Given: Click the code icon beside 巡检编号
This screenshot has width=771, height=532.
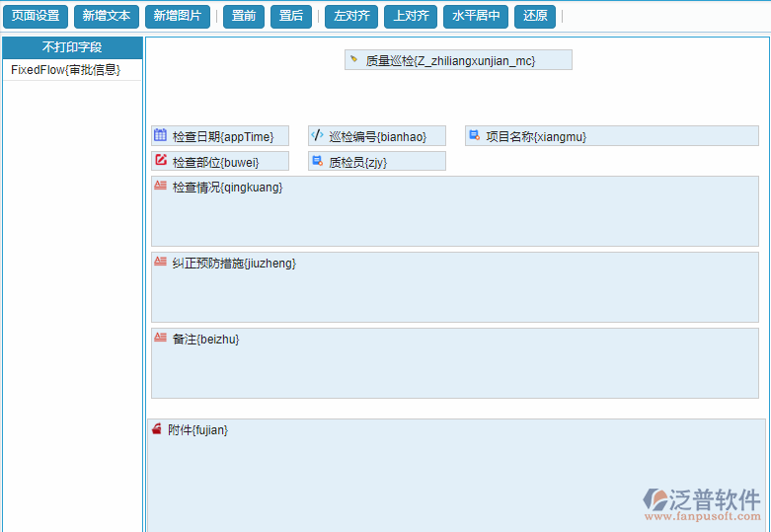Looking at the screenshot, I should pos(317,134).
